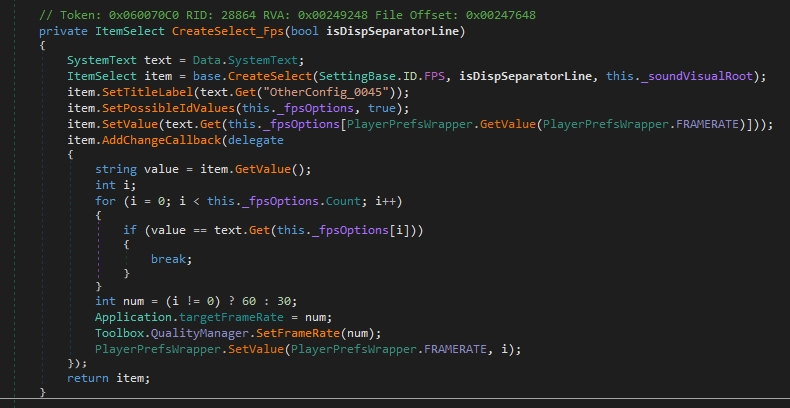Click the 'if' keyword
The height and width of the screenshot is (408, 790).
coord(130,230)
